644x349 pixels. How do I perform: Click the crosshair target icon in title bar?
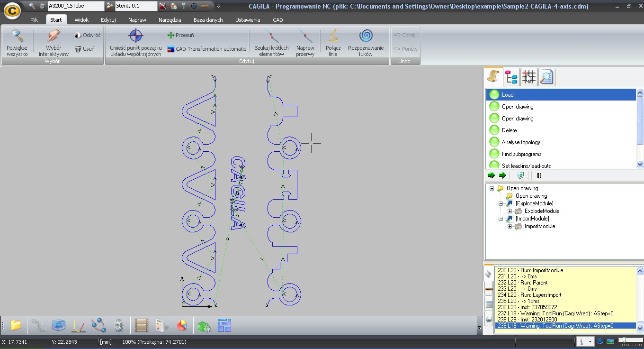click(194, 6)
